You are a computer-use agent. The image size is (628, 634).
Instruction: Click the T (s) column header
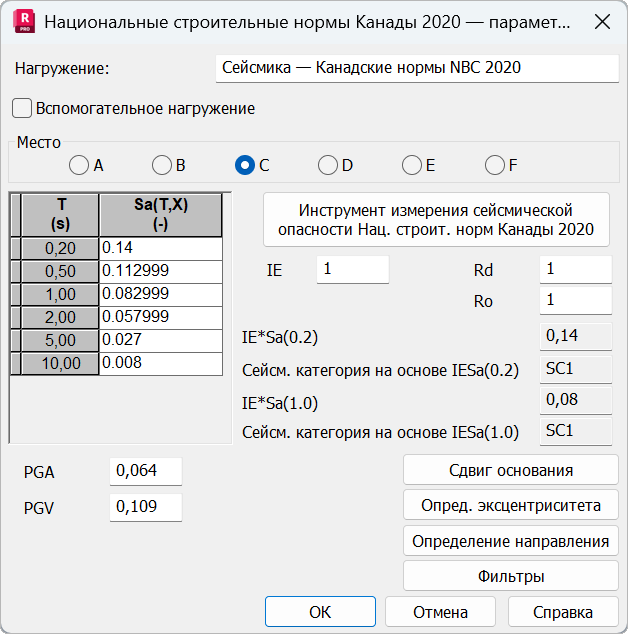[60, 215]
